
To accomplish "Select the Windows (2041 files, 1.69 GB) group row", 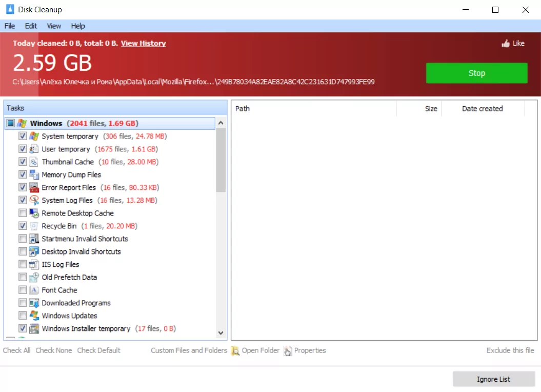I will click(x=110, y=123).
